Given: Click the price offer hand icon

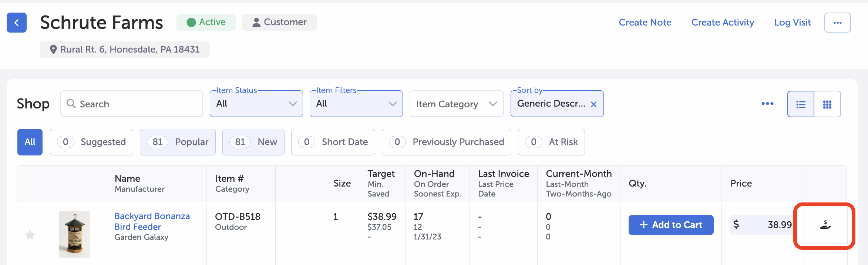Looking at the screenshot, I should (825, 225).
